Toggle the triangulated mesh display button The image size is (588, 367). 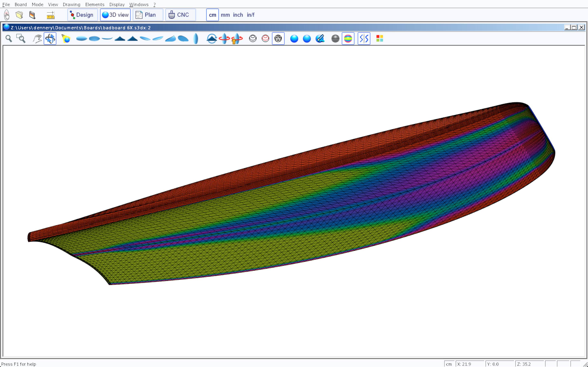click(278, 39)
